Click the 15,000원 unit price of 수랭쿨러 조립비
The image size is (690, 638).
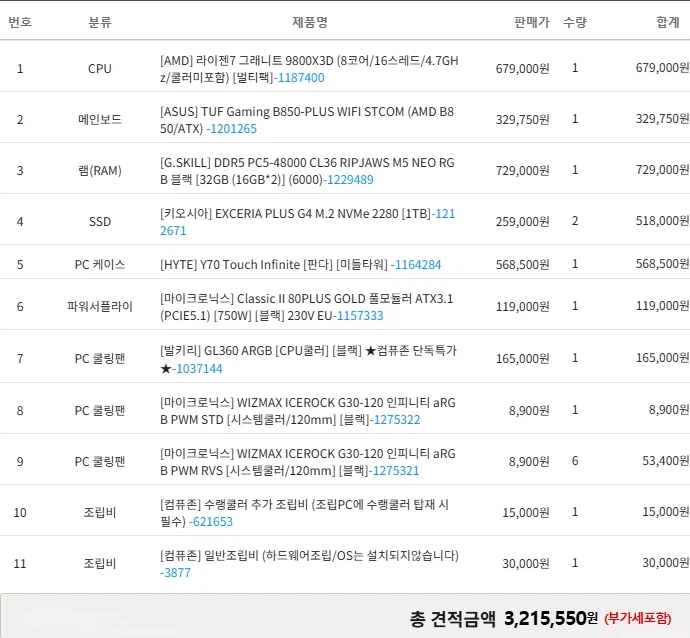click(526, 513)
